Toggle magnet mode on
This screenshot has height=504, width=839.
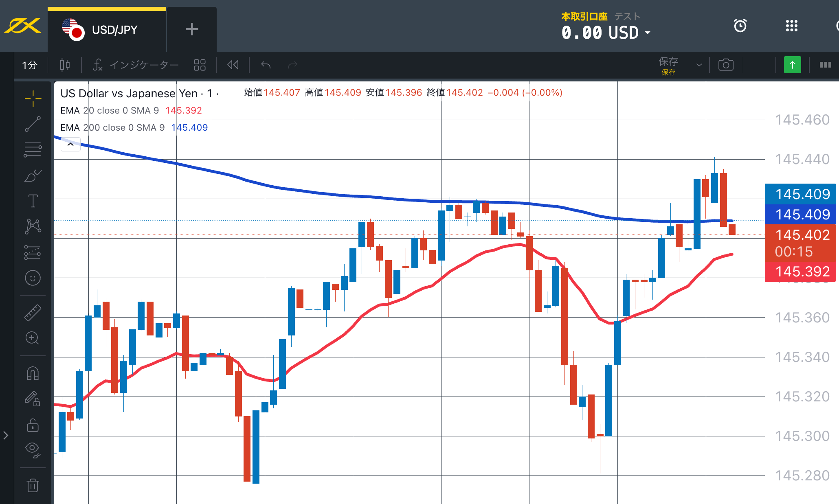coord(33,373)
